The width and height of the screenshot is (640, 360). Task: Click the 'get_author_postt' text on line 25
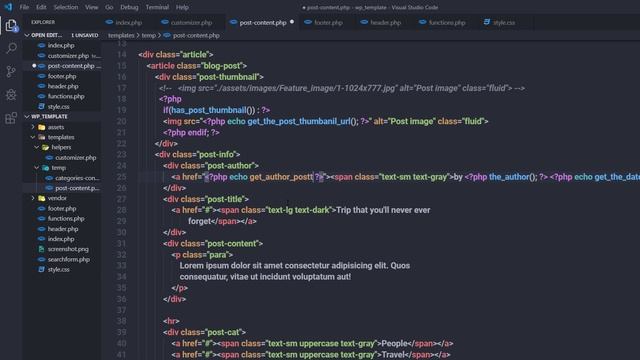(281, 177)
